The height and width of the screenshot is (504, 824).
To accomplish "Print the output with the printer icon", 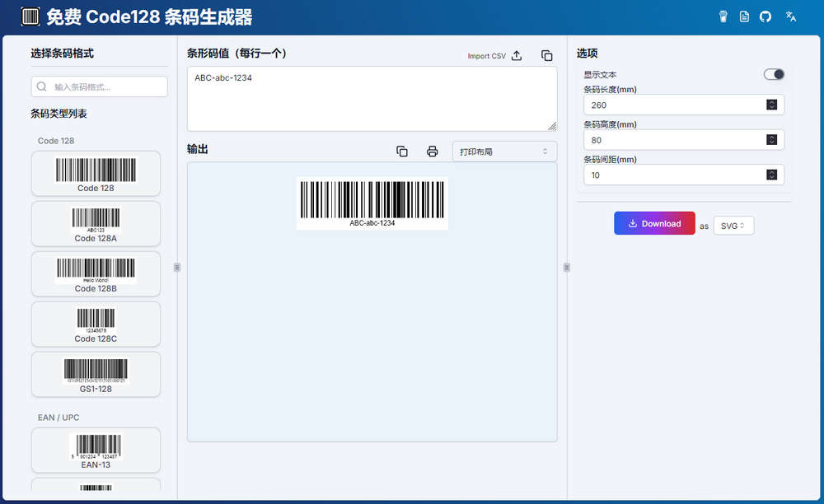I will [433, 152].
